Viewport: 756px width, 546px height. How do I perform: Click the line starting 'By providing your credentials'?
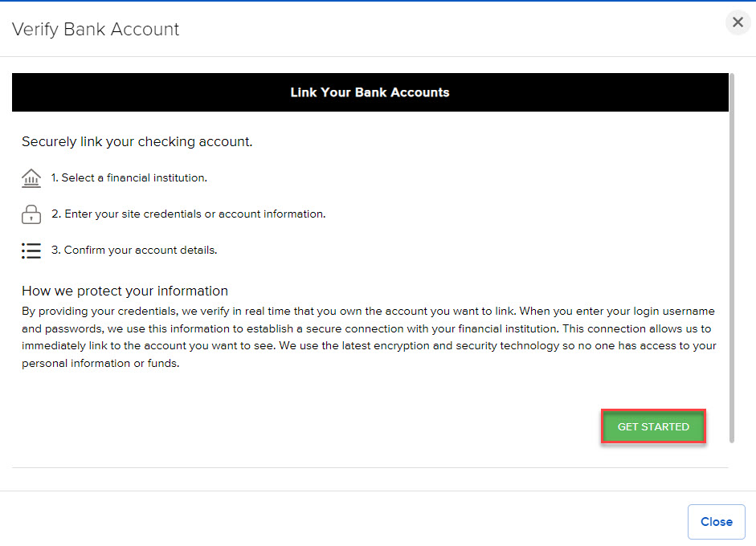tap(368, 312)
